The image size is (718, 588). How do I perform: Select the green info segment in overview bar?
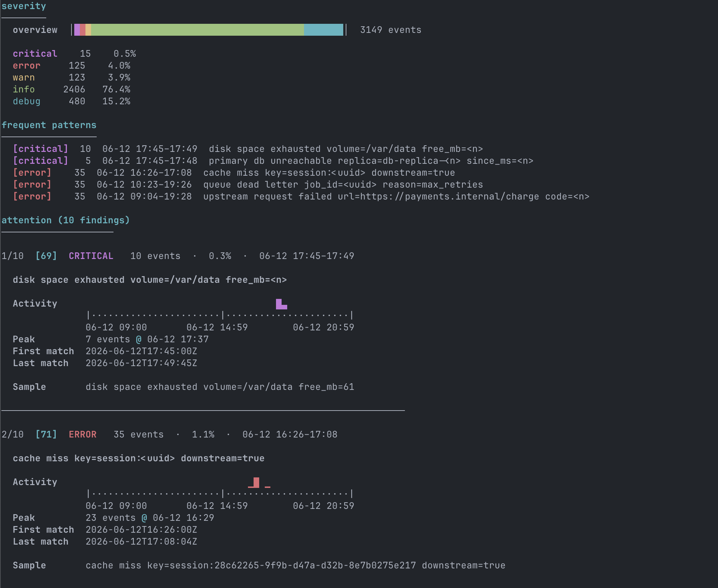(x=198, y=30)
